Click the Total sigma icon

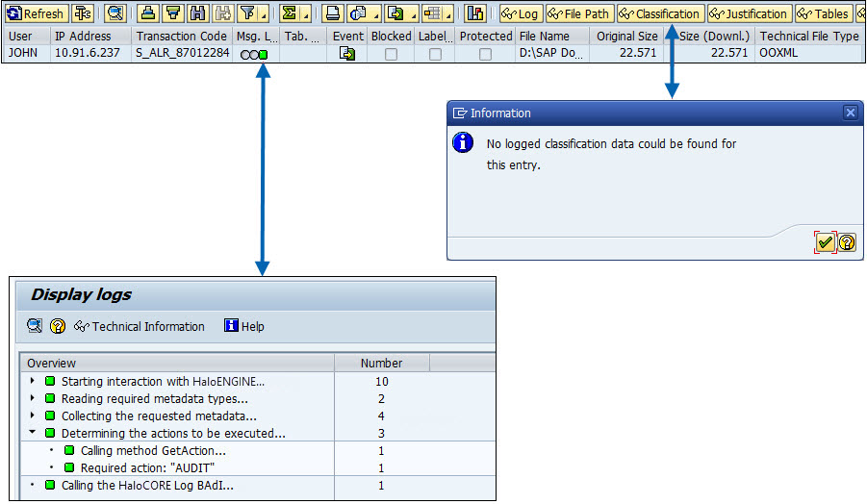point(289,13)
